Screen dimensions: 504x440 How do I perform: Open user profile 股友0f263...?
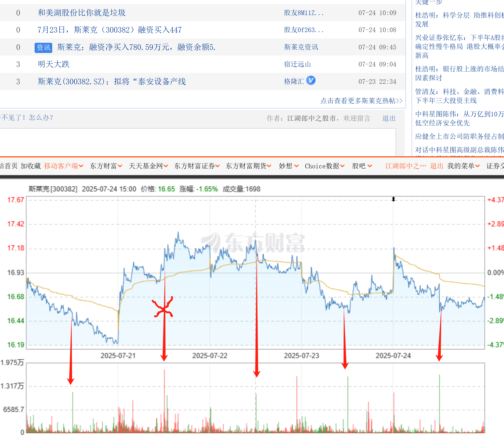304,30
